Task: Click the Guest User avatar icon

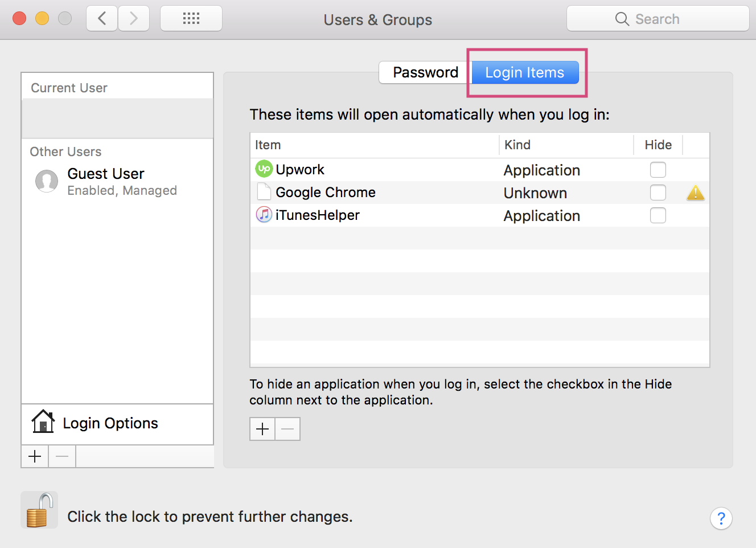Action: click(x=47, y=181)
